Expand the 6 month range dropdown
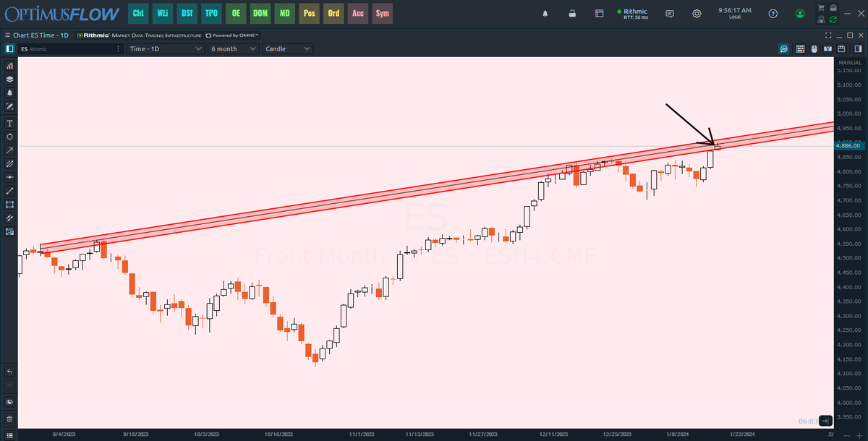This screenshot has width=868, height=441. coord(231,48)
